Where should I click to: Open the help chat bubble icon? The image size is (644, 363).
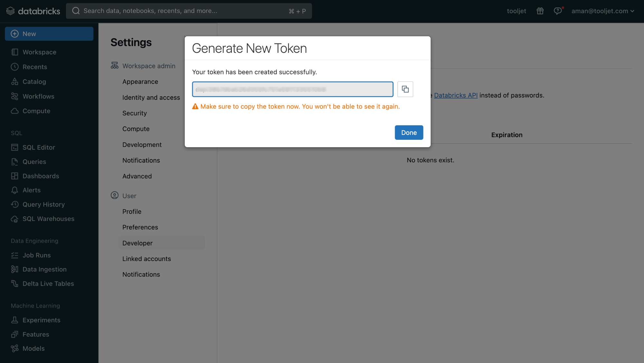[558, 11]
